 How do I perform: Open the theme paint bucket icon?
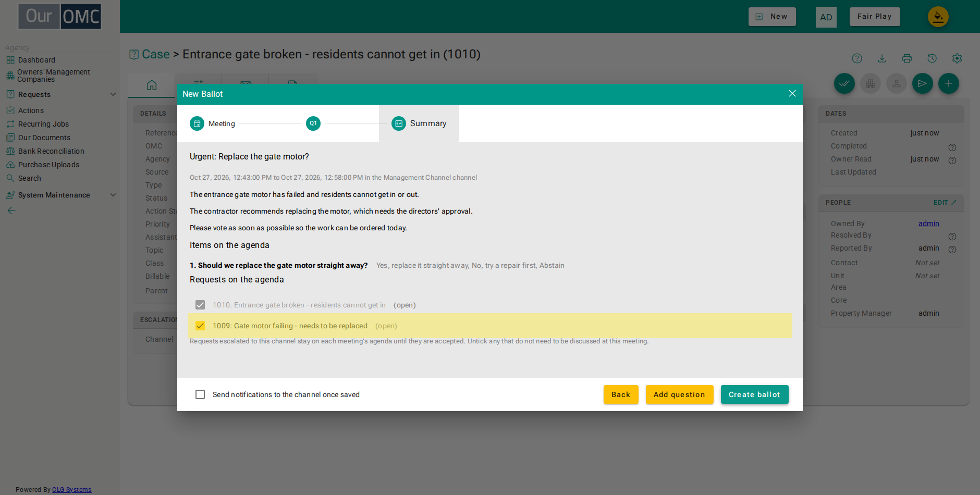click(x=938, y=17)
